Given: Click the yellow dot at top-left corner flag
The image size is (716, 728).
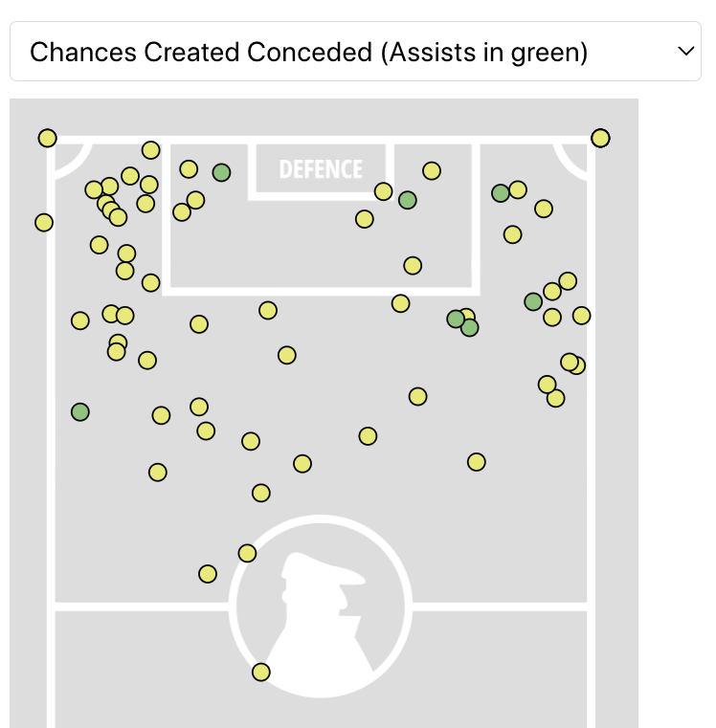Looking at the screenshot, I should 48,139.
